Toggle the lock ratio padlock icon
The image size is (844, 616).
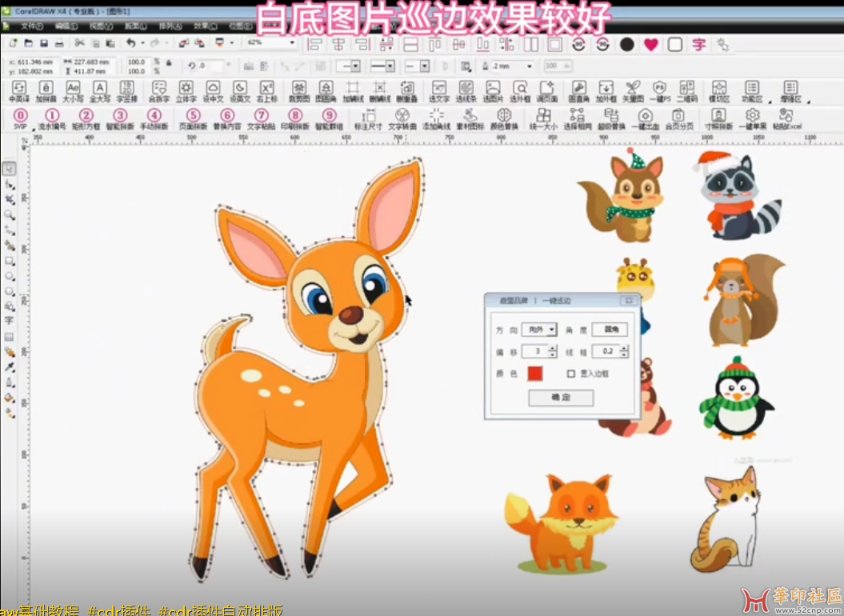(169, 62)
